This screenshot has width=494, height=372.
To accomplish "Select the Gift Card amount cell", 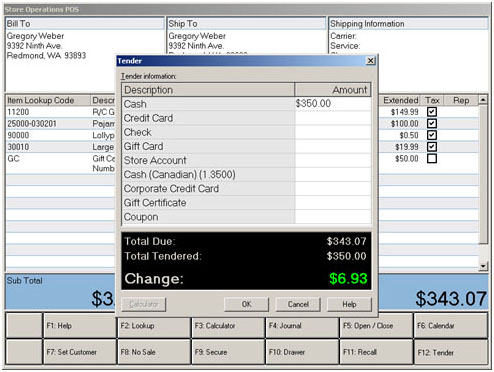I will coord(333,146).
